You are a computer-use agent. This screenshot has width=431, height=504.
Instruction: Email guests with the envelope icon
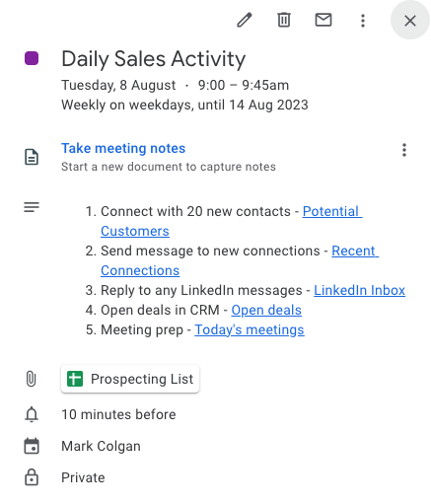[323, 20]
